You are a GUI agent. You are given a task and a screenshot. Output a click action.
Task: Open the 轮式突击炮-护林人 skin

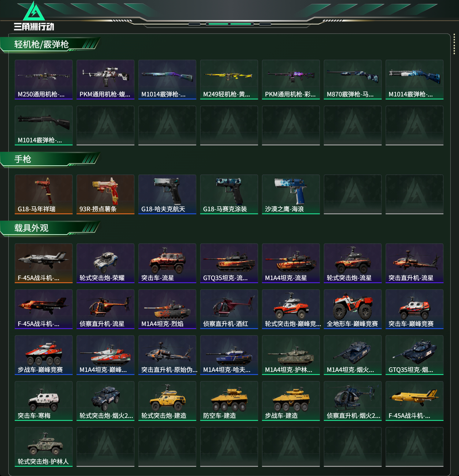click(44, 447)
